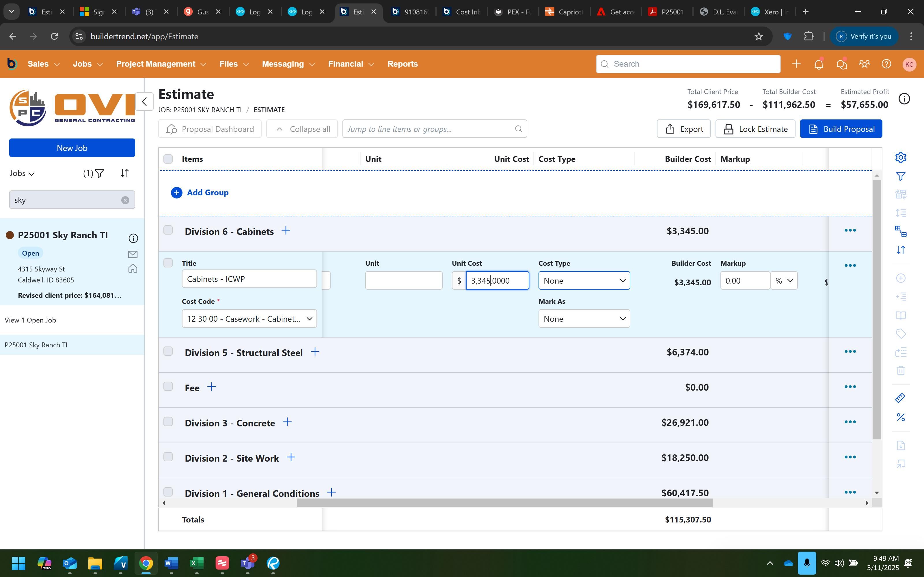This screenshot has height=577, width=924.
Task: Click the envelope icon for Sky Ranch job
Action: coord(133,254)
